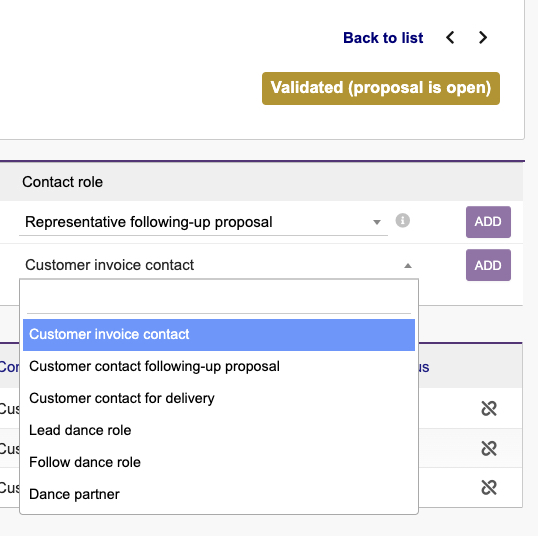Open the Representative following-up proposal combo box
This screenshot has width=538, height=536.
(203, 222)
